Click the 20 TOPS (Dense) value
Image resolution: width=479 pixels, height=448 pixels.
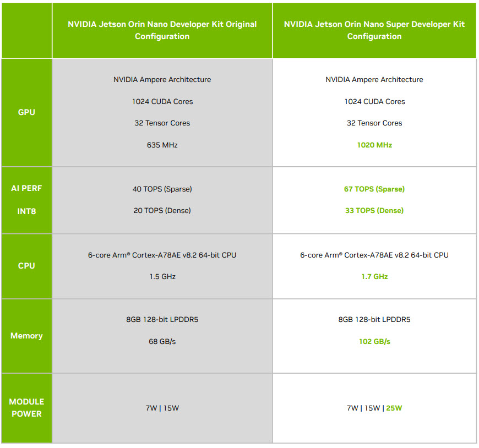tap(162, 210)
